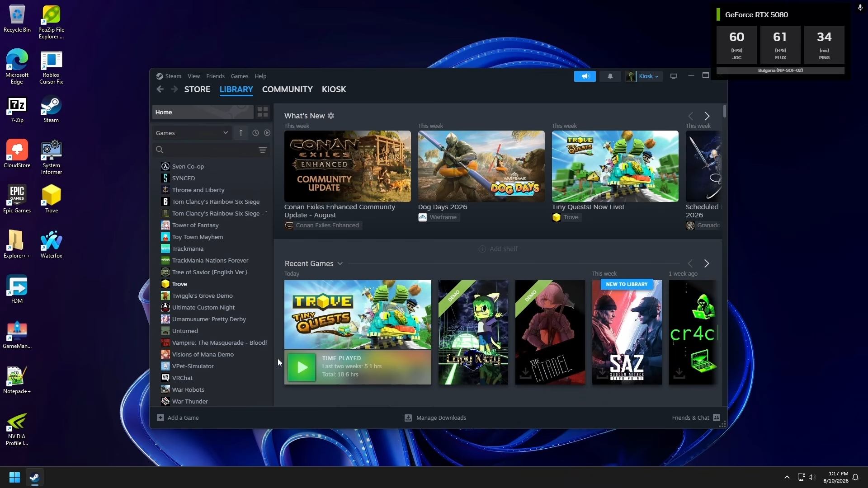Viewport: 868px width, 488px height.
Task: Open the KIOSK profile tab
Action: pyautogui.click(x=334, y=89)
